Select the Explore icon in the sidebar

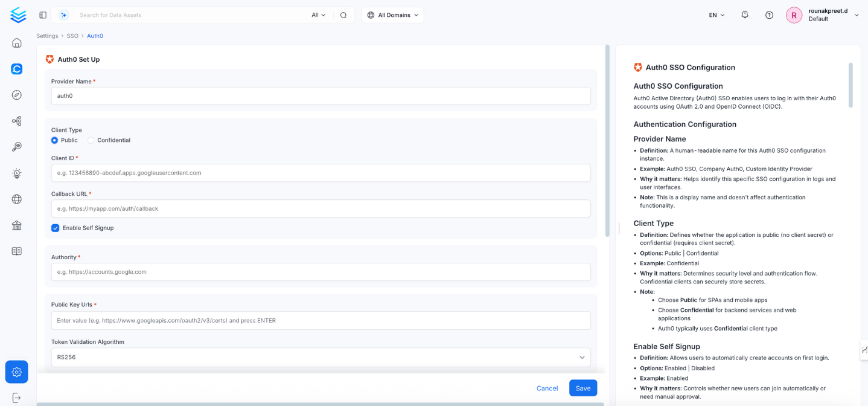(x=16, y=68)
